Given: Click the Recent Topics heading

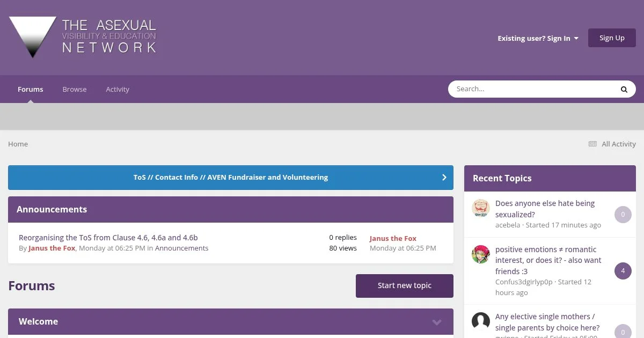Looking at the screenshot, I should point(502,179).
